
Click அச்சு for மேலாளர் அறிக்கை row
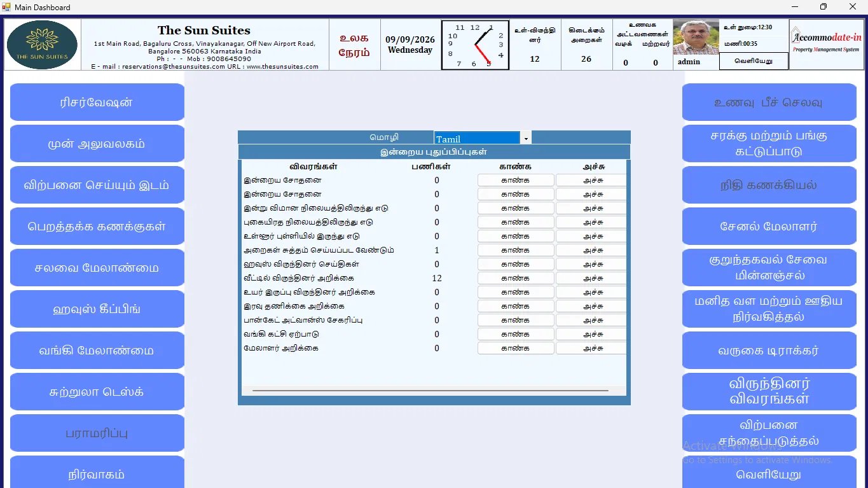click(591, 348)
